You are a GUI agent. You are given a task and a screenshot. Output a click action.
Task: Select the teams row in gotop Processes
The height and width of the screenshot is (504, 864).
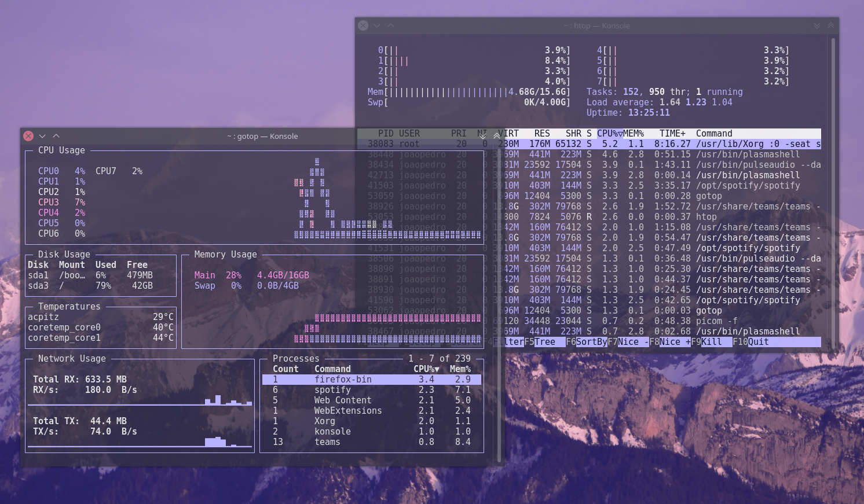click(372, 442)
